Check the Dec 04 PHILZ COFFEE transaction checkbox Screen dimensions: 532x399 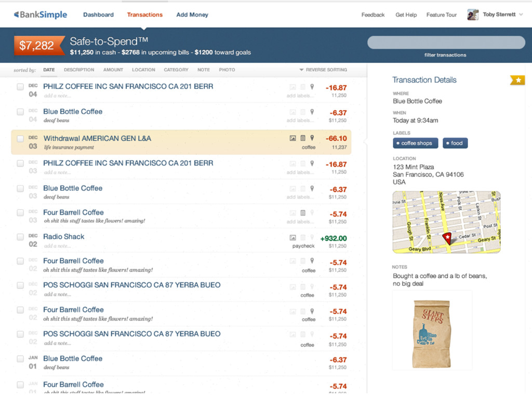click(20, 87)
